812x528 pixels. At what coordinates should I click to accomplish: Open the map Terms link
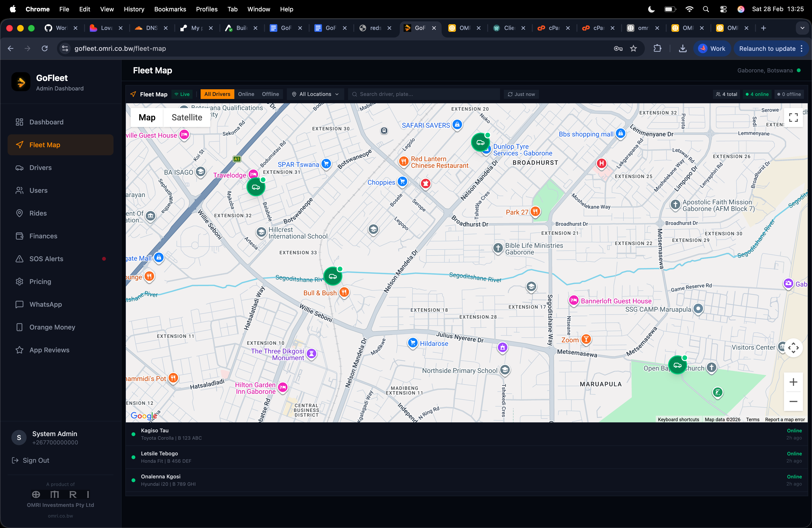[753, 420]
